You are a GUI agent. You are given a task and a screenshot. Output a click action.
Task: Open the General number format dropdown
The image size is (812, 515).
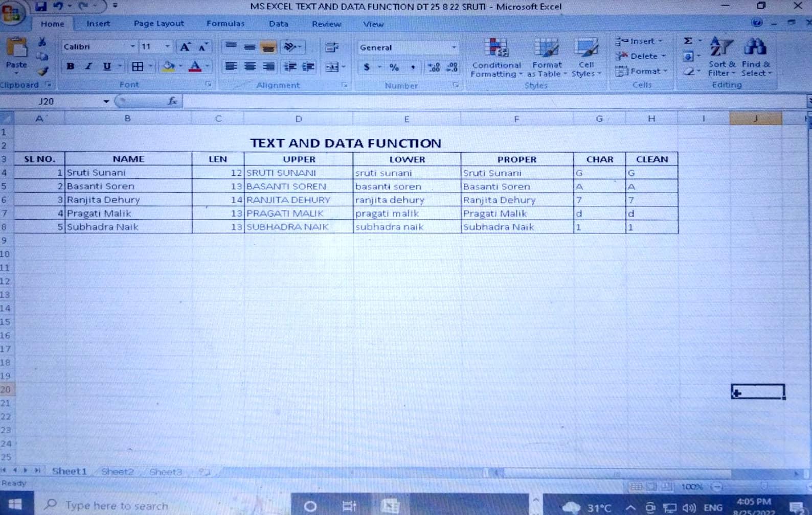[x=454, y=48]
